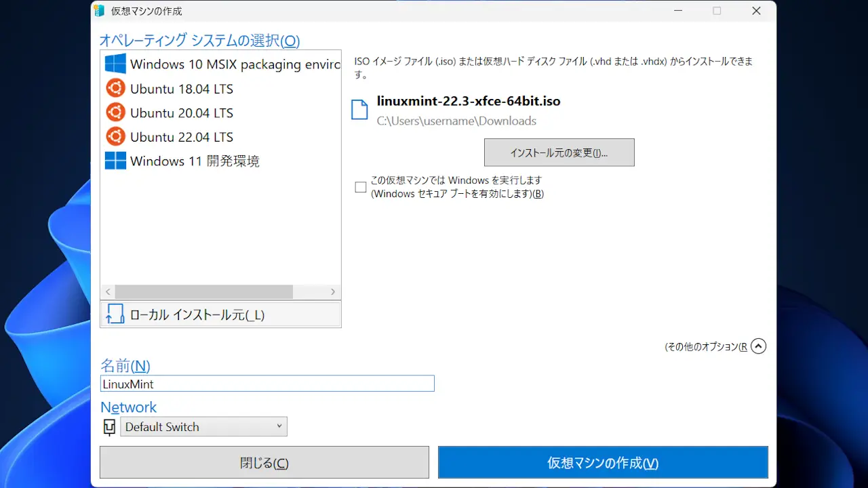Select Ubuntu 18.04 LTS from the list
Viewport: 868px width, 488px height.
pyautogui.click(x=221, y=89)
